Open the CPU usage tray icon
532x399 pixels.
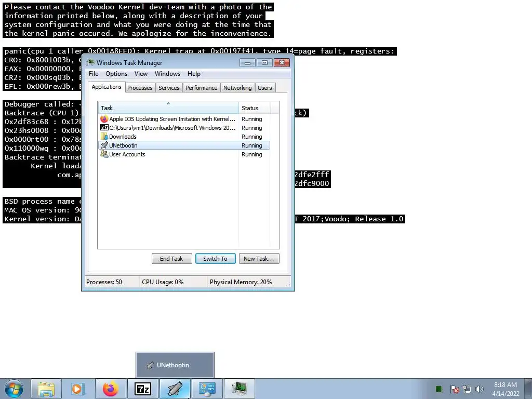click(438, 389)
